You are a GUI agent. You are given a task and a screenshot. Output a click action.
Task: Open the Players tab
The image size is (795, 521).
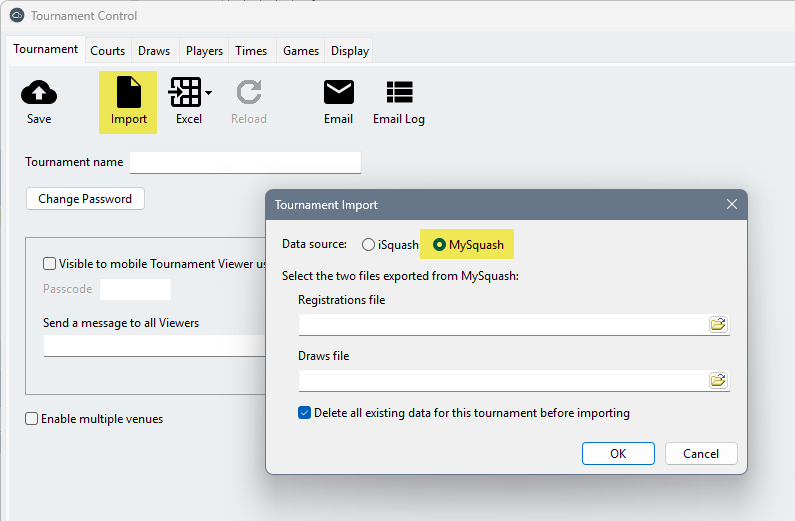point(204,51)
